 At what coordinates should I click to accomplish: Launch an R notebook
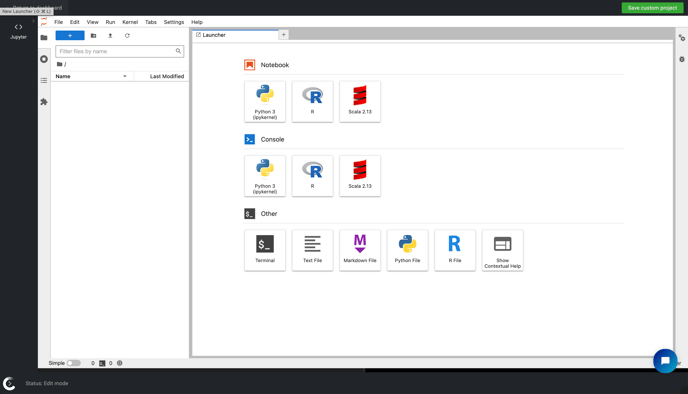(312, 101)
